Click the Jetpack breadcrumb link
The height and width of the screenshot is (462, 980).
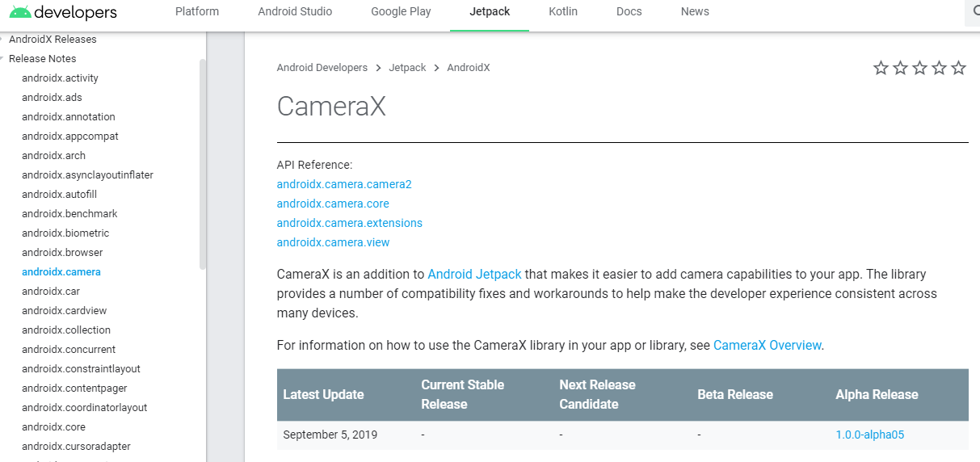pos(407,68)
